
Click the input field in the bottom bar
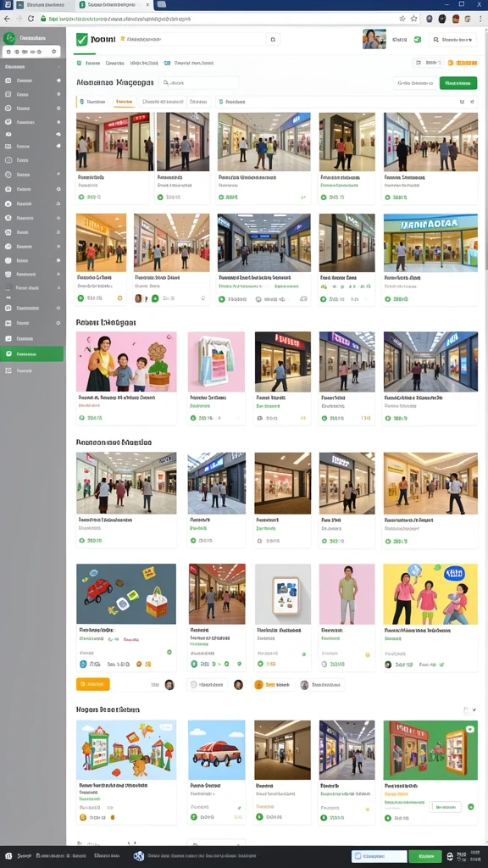[x=379, y=856]
